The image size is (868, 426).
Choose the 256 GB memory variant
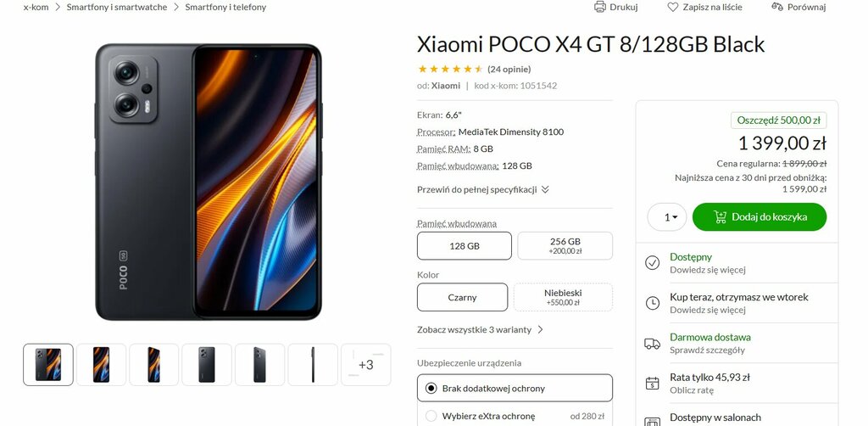tap(565, 245)
